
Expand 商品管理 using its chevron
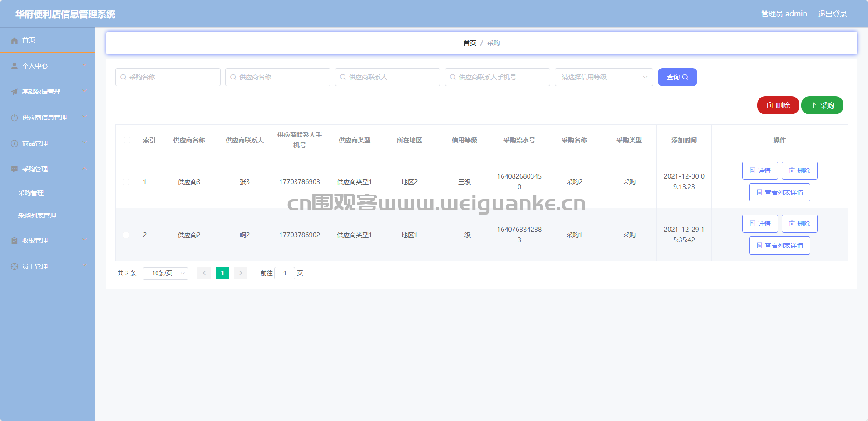[85, 143]
